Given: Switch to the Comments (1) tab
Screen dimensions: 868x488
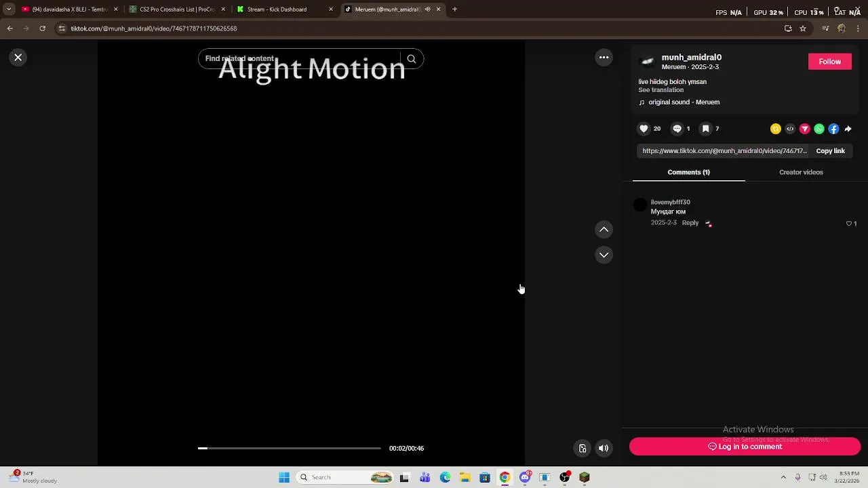Looking at the screenshot, I should click(688, 172).
